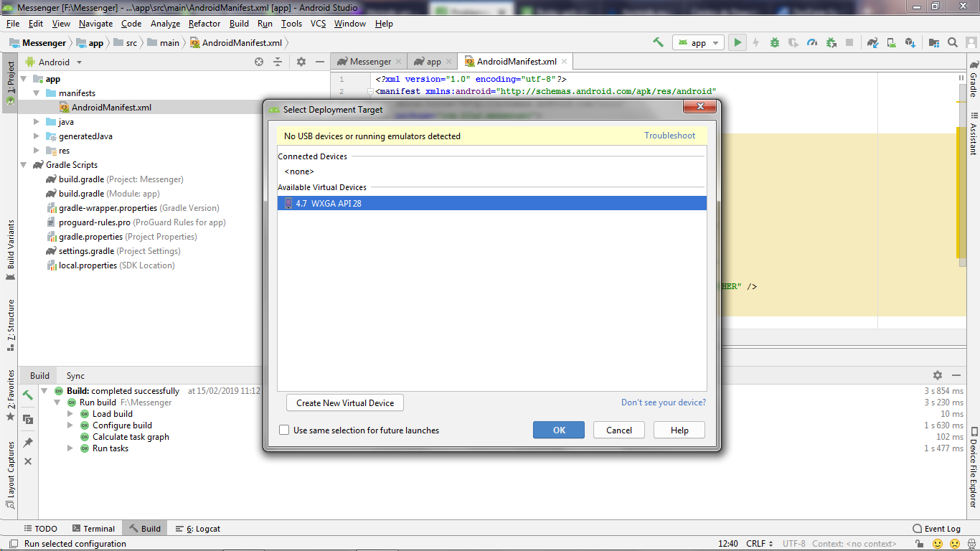Expand the java folder node
Screen dimensions: 980x551
tap(37, 122)
